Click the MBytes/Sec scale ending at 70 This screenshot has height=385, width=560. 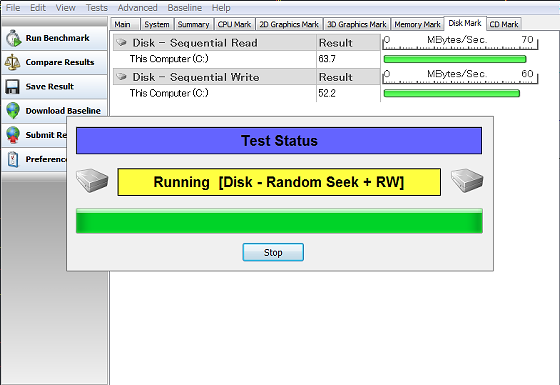(460, 42)
